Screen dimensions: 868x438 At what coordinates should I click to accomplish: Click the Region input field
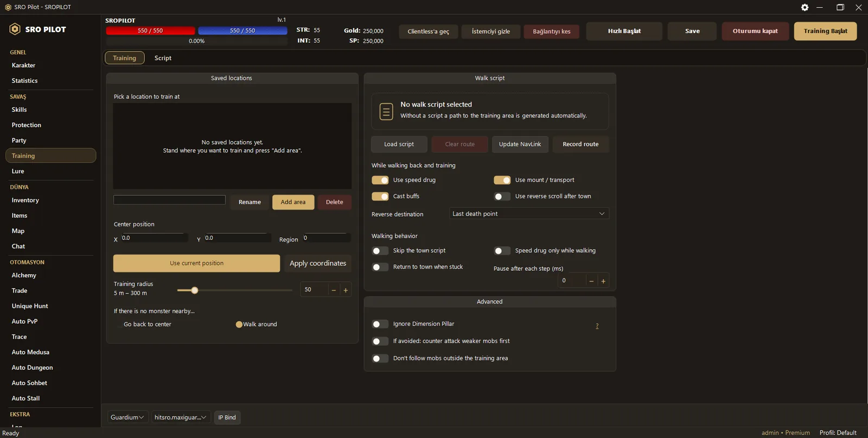[326, 238]
